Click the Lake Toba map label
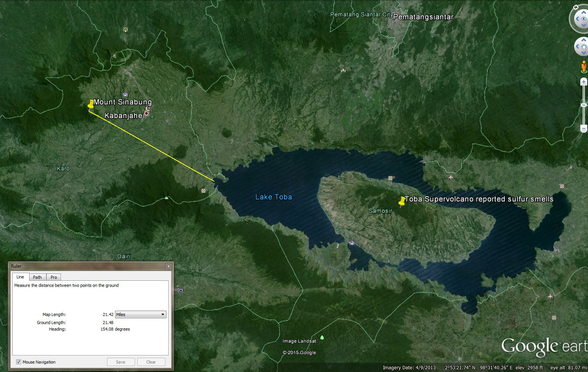Viewport: 588px width, 372px height. pos(273,197)
